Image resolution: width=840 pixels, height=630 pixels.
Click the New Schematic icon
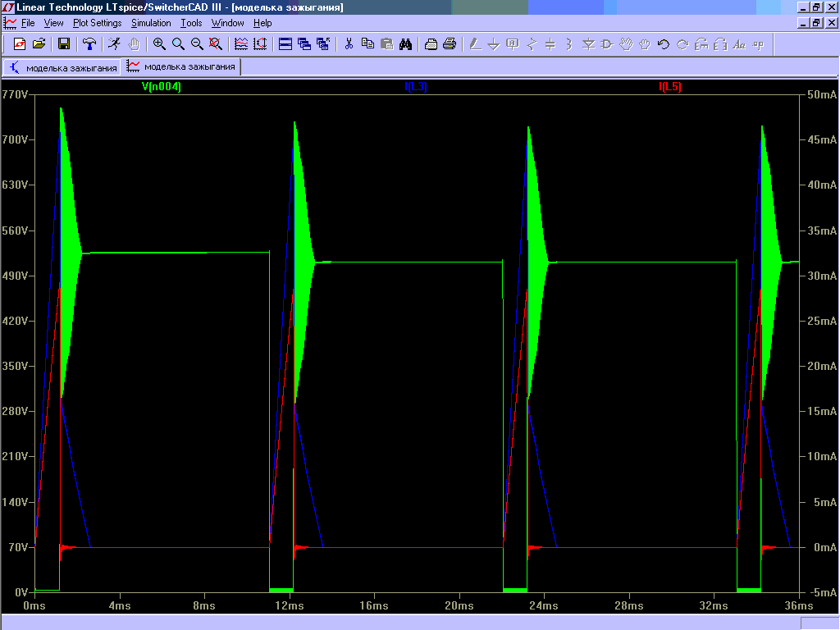coord(20,43)
